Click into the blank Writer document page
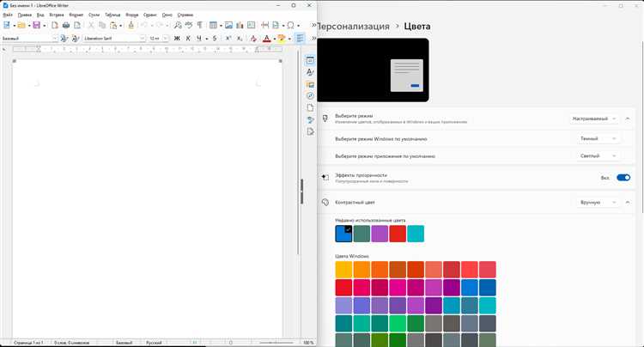The width and height of the screenshot is (644, 347). coord(148,197)
